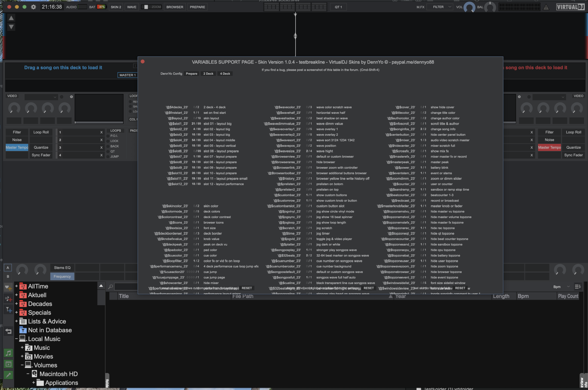Image resolution: width=588 pixels, height=390 pixels.
Task: Switch to 4 Deck config tab
Action: pyautogui.click(x=225, y=74)
